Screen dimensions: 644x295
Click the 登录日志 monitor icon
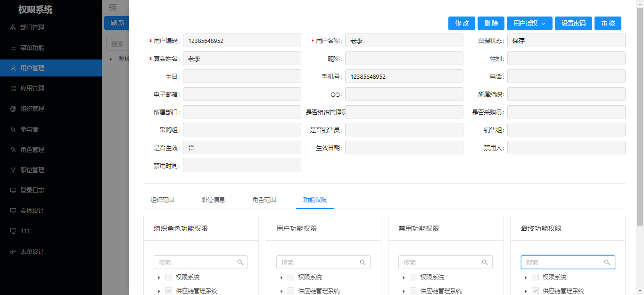coord(13,190)
